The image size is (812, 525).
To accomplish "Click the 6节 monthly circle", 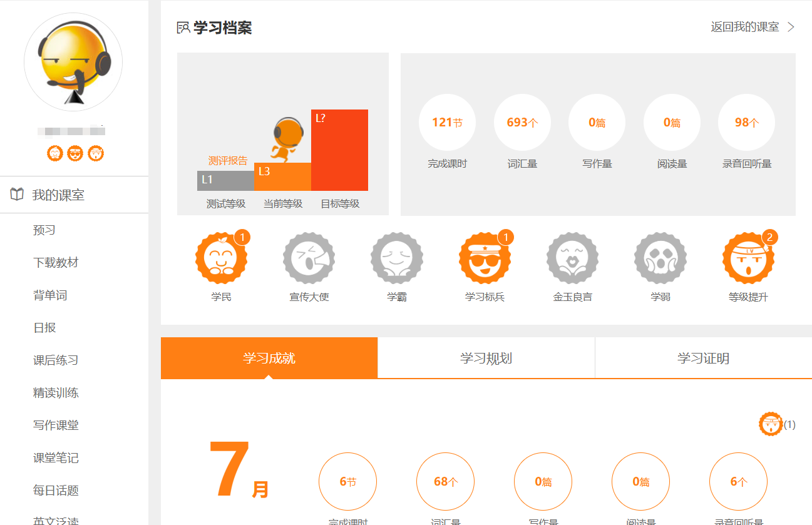I will tap(347, 482).
